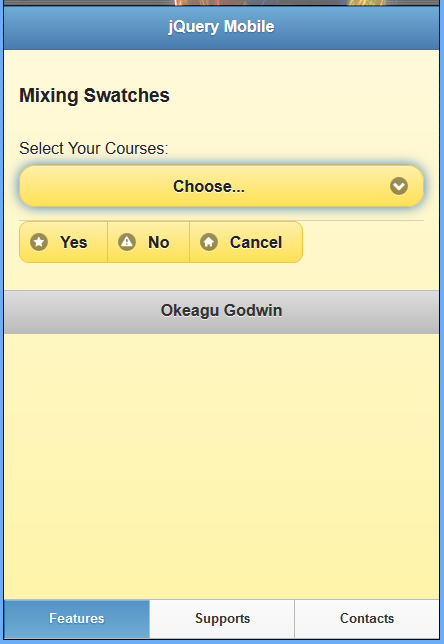Click the Cancel button label
The height and width of the screenshot is (644, 444).
[x=256, y=242]
